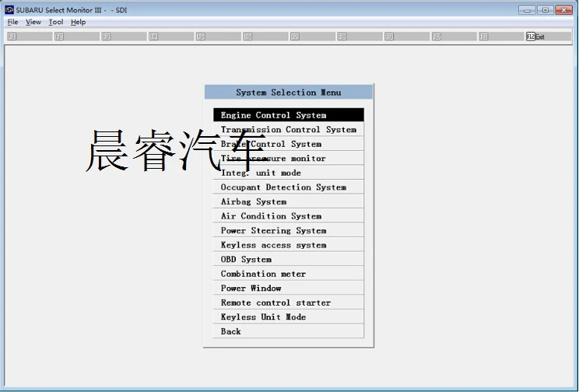Screen dimensions: 579x392
Task: Minimize the Select Monitor window
Action: point(527,10)
